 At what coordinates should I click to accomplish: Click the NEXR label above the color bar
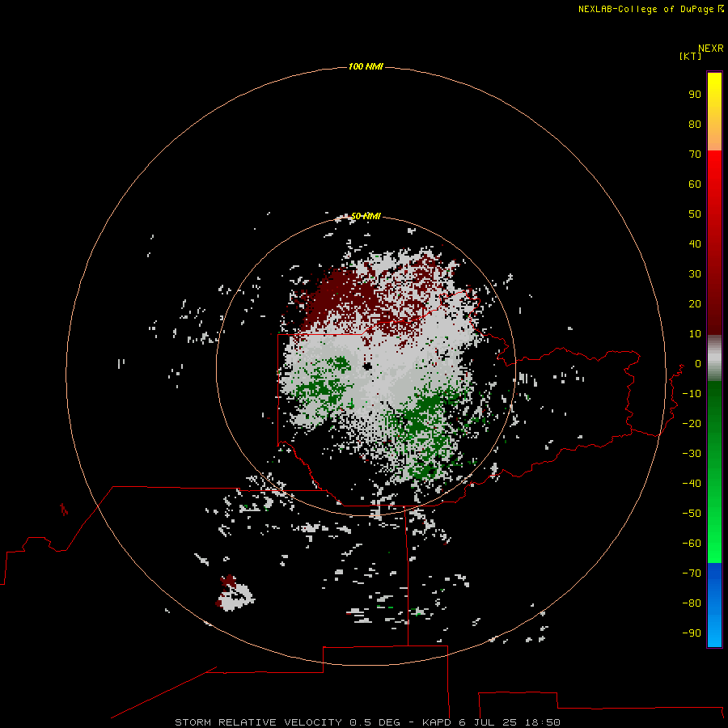pyautogui.click(x=711, y=49)
